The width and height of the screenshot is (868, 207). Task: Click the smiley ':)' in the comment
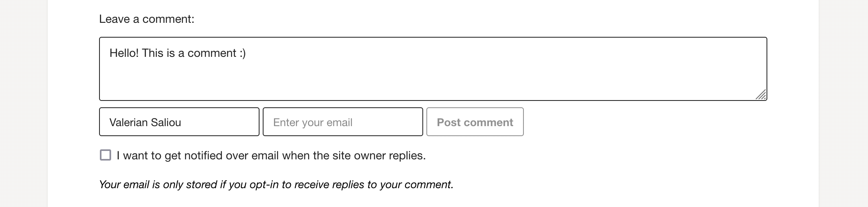(242, 53)
